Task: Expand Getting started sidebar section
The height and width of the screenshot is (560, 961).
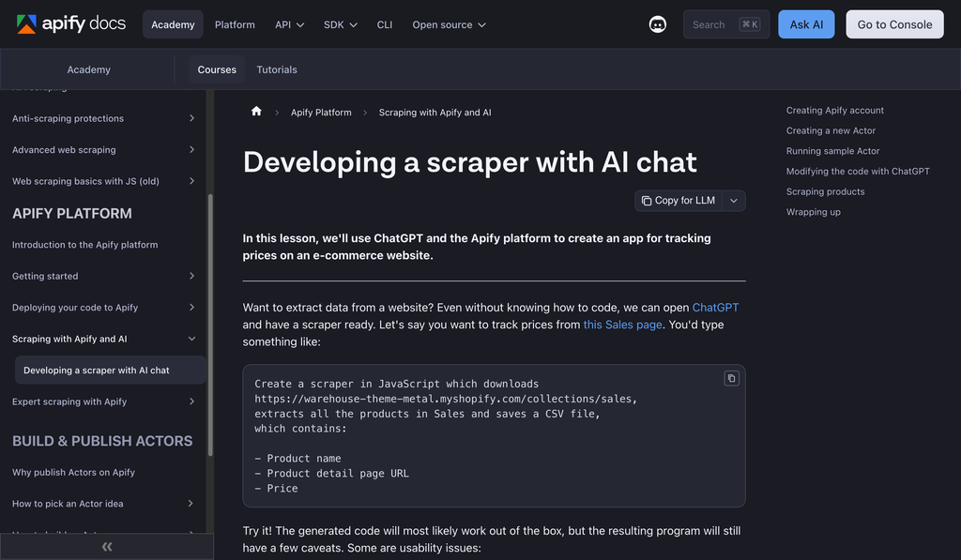Action: click(x=191, y=276)
